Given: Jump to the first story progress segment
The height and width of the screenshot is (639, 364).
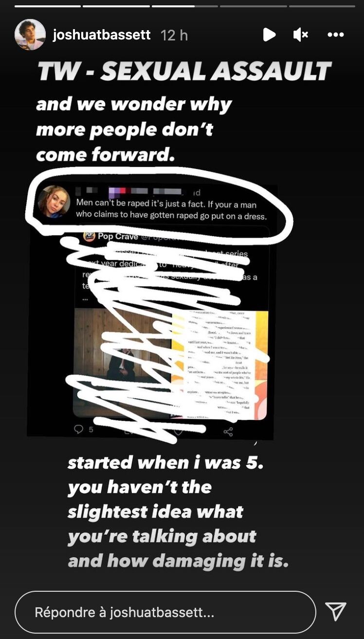Looking at the screenshot, I should [x=47, y=6].
